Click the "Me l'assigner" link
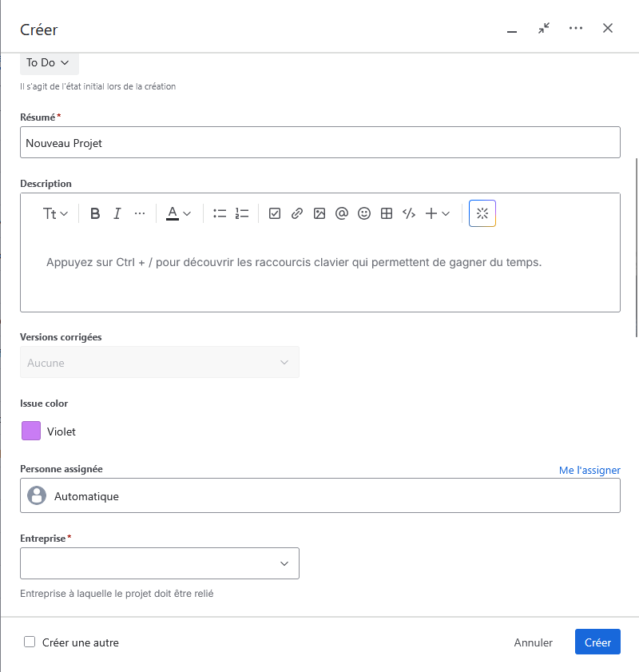Image resolution: width=639 pixels, height=672 pixels. 589,470
